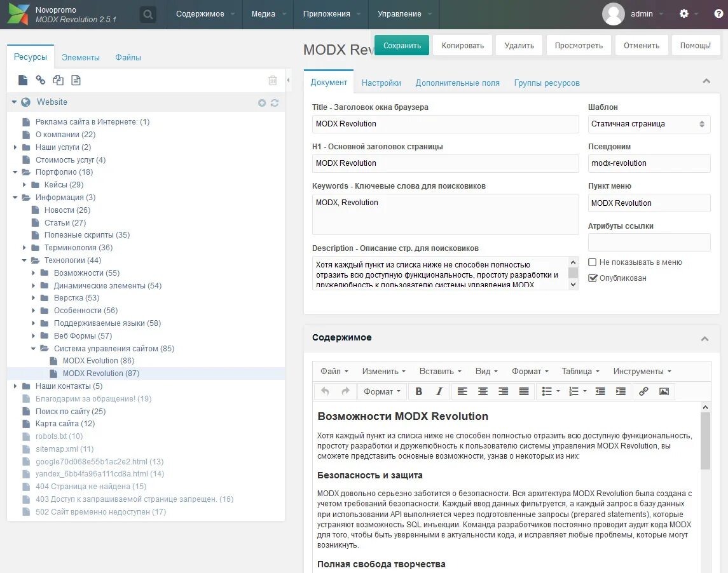Screen dimensions: 728x573
Task: Open the manager search icon
Action: coord(148,15)
